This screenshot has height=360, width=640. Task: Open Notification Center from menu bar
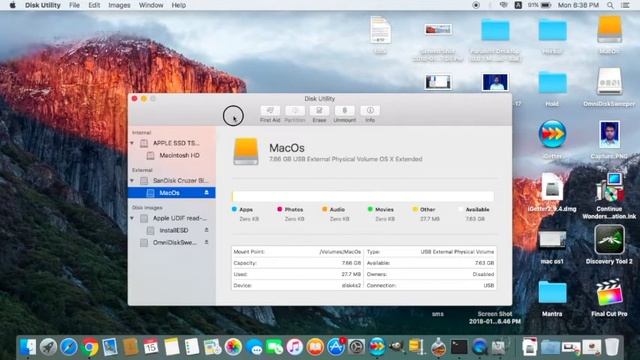[625, 5]
